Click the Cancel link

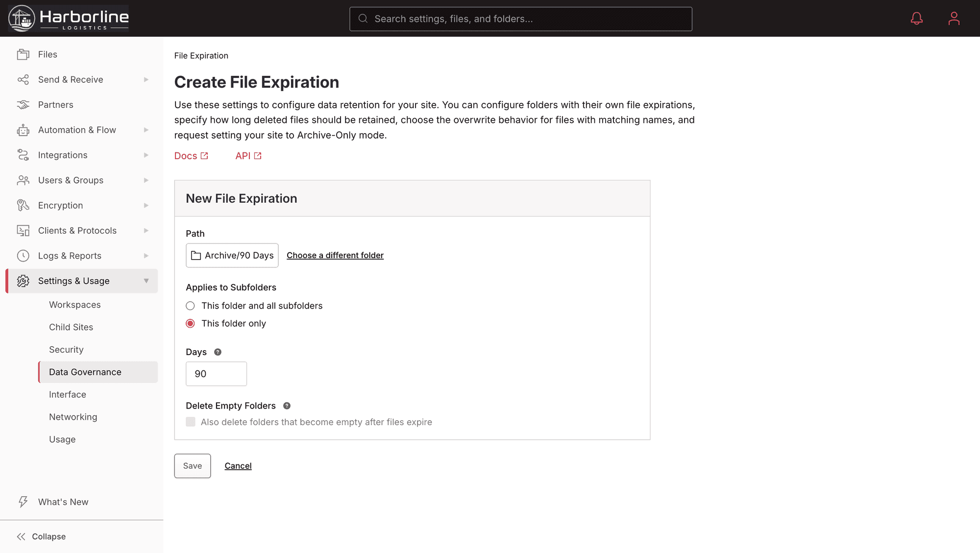click(x=238, y=466)
